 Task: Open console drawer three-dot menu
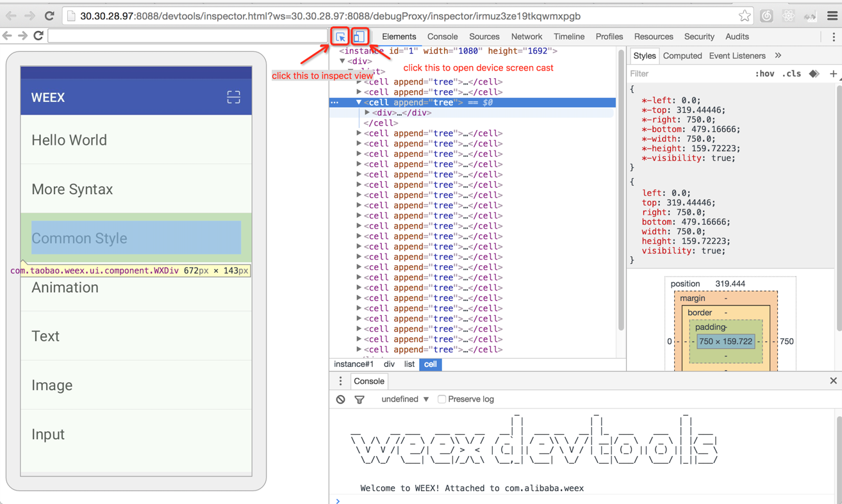point(340,381)
